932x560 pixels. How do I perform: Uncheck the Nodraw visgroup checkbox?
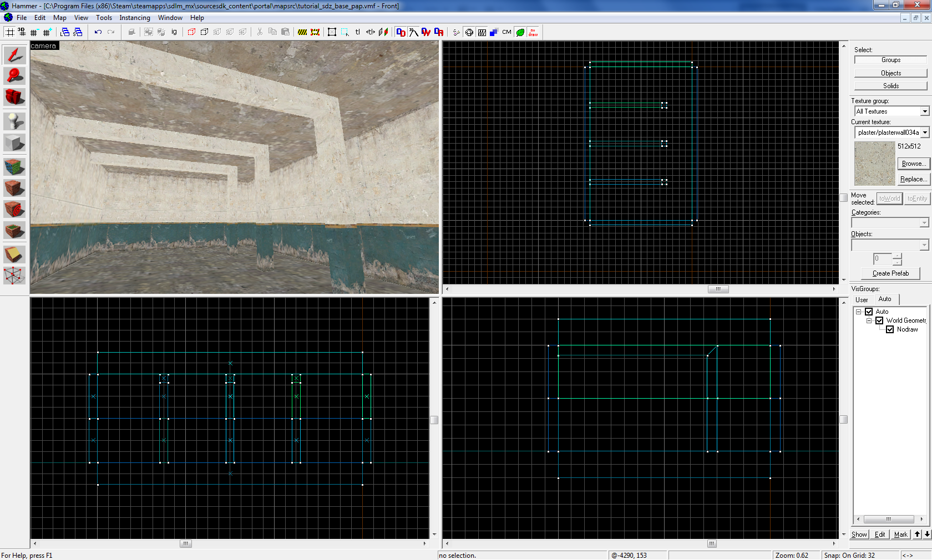pos(890,329)
